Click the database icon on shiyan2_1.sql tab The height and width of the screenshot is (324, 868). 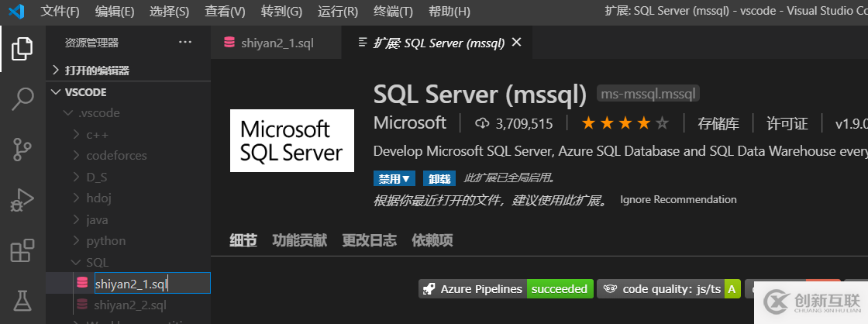tap(229, 42)
